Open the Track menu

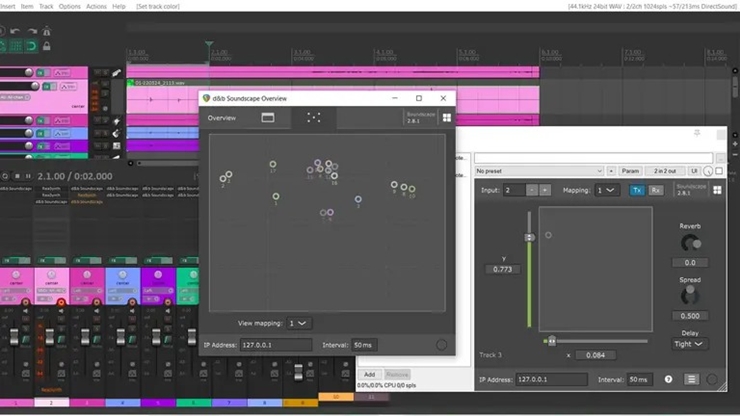46,6
